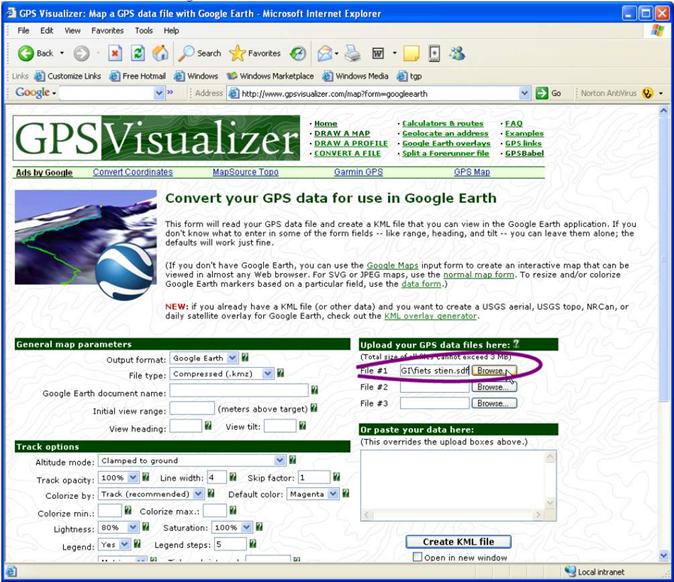Click the paste-data text area
Screen dimensions: 674x582
tap(458, 485)
